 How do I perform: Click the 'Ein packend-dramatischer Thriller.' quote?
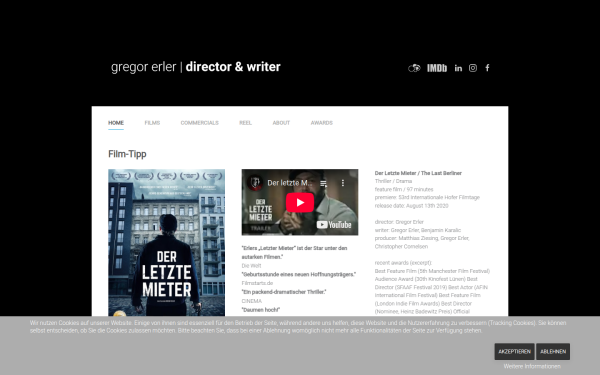pos(284,292)
